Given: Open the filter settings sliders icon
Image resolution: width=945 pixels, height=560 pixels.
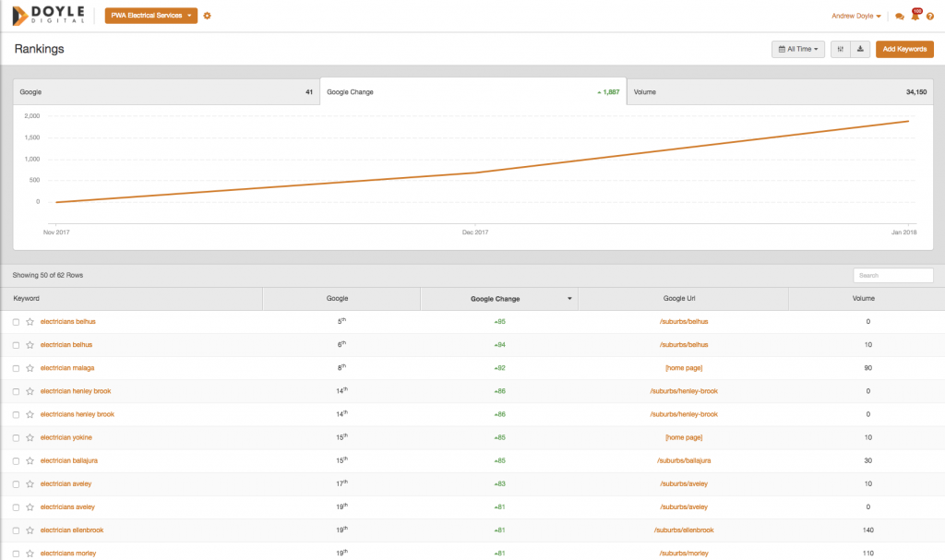Looking at the screenshot, I should 840,49.
